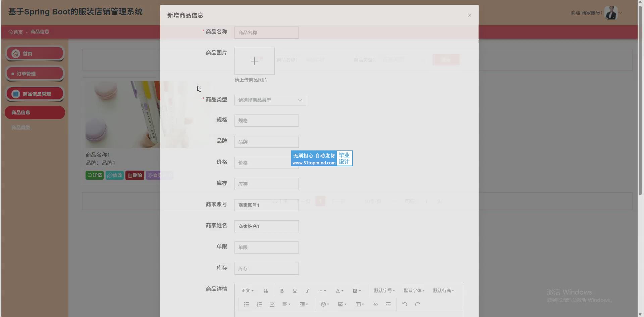This screenshot has width=644, height=317.
Task: Click the redo arrow in the editor
Action: (x=418, y=304)
